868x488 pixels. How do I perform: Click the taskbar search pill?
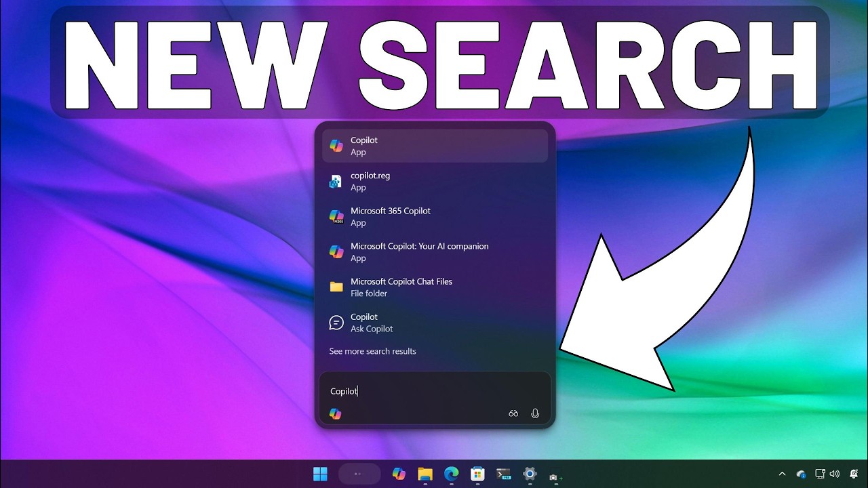click(359, 474)
